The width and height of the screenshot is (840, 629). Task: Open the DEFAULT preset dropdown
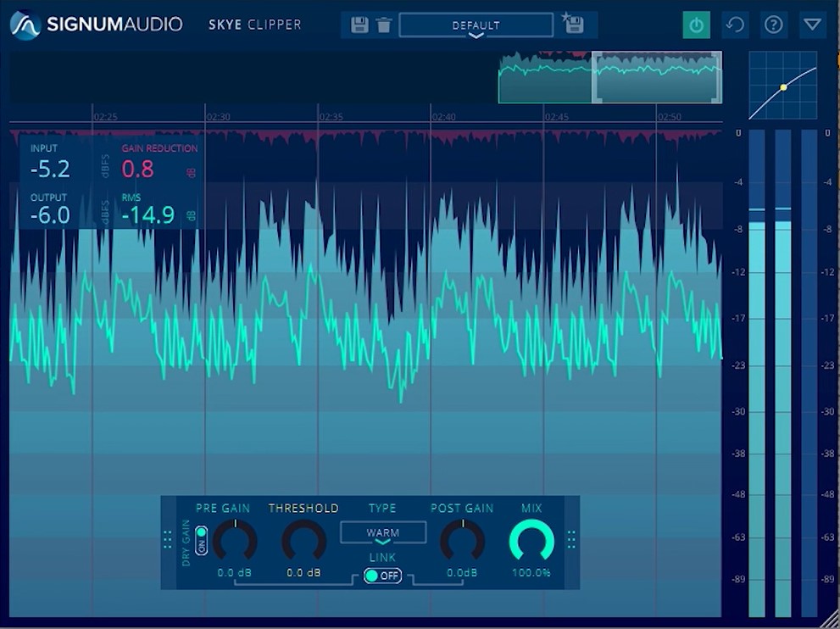(x=475, y=25)
